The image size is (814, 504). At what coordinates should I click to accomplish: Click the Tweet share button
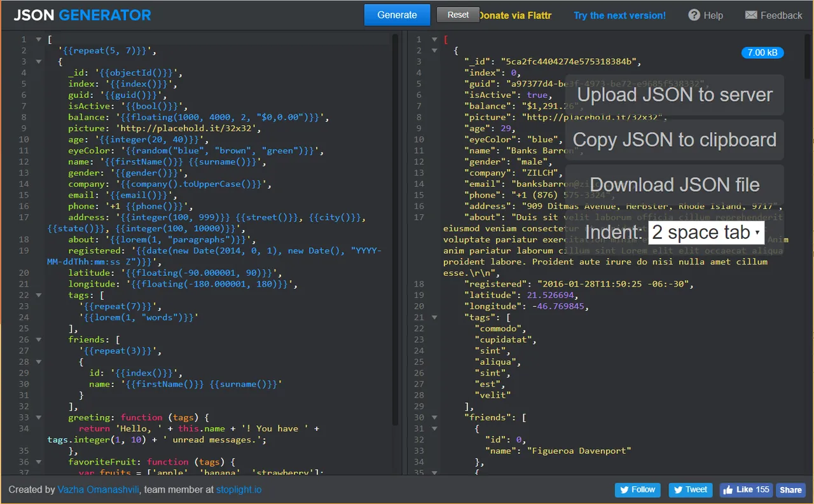tap(690, 489)
